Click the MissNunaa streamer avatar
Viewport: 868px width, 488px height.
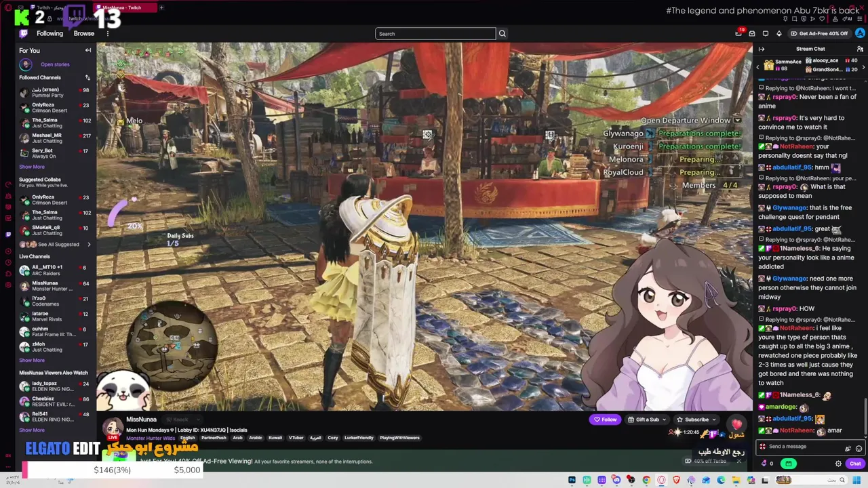coord(113,428)
